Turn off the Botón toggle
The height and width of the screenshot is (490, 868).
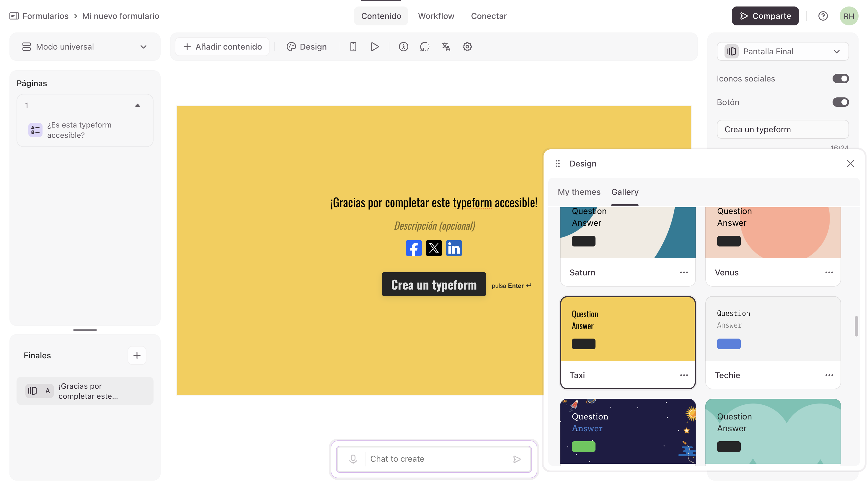[x=840, y=102]
